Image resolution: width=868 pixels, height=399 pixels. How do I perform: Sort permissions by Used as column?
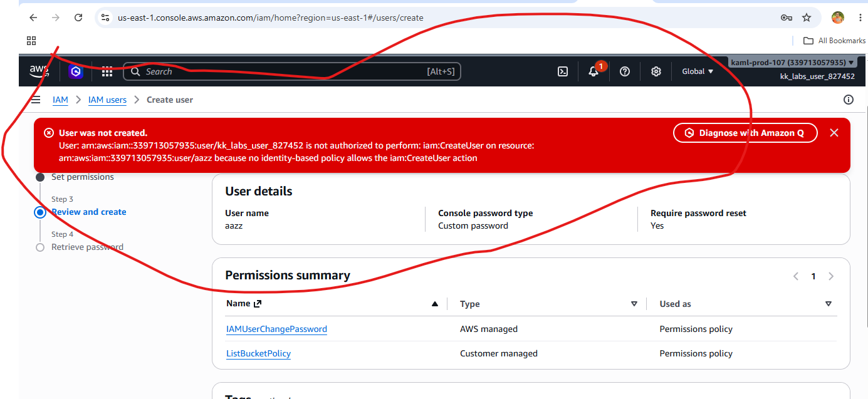coord(829,304)
